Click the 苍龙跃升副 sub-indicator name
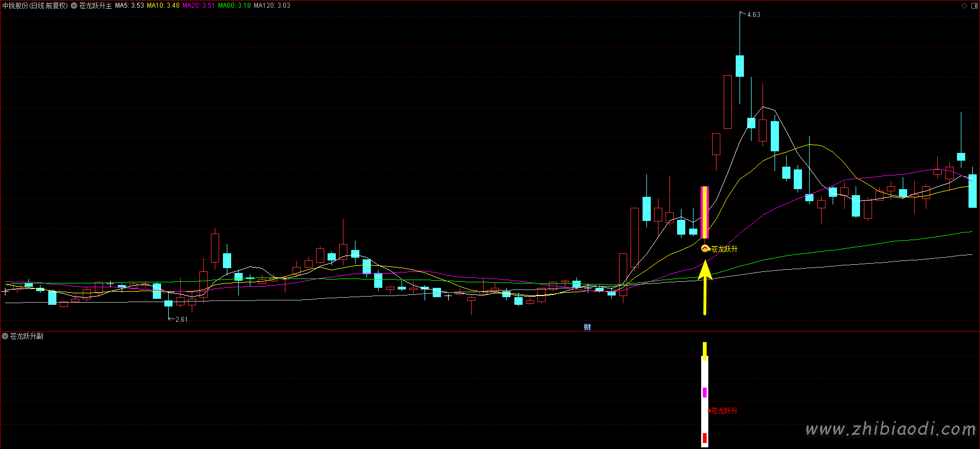Image resolution: width=980 pixels, height=449 pixels. (x=26, y=336)
